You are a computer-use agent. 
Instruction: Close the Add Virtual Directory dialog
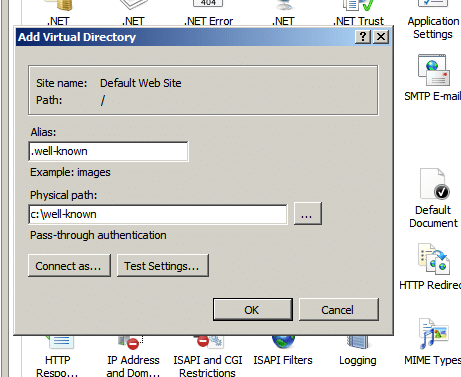(x=381, y=36)
